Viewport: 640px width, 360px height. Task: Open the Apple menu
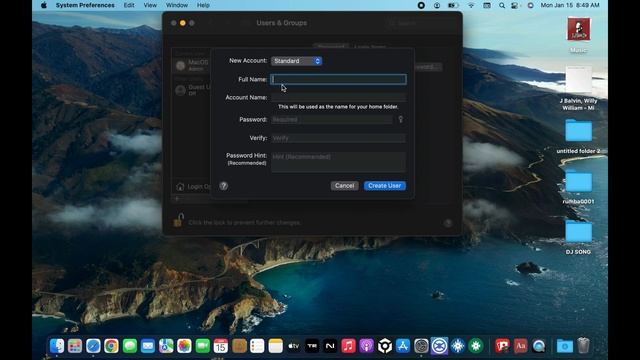[x=44, y=5]
